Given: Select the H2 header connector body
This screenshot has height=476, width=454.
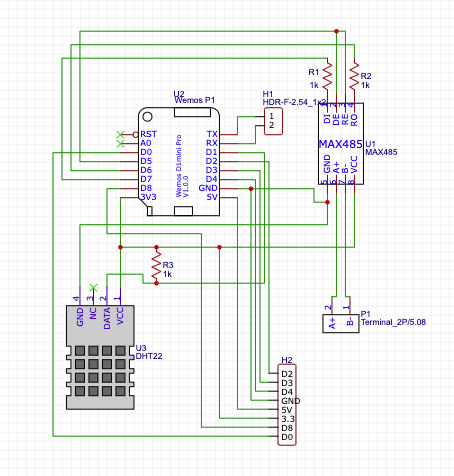Looking at the screenshot, I should [x=287, y=405].
